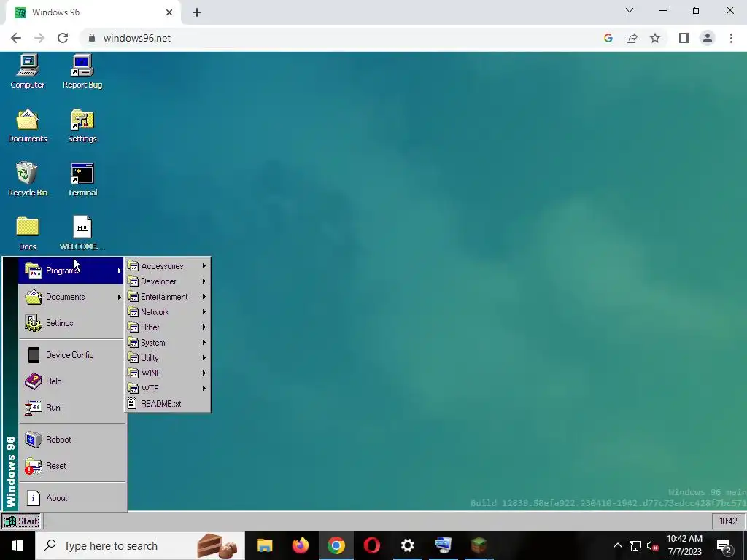Open Documents in the Start menu
The image size is (747, 560).
point(71,297)
